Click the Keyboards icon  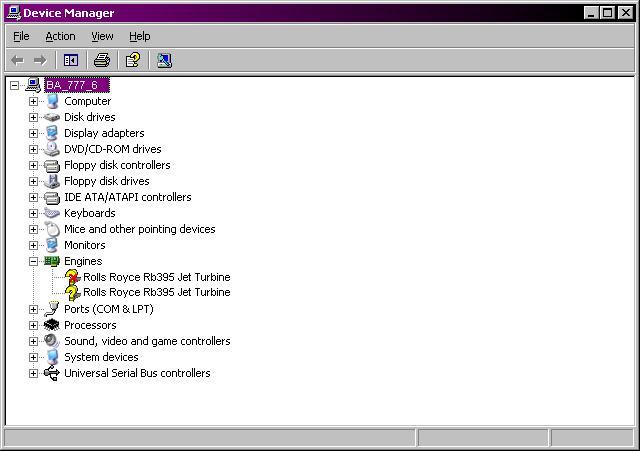click(x=52, y=213)
